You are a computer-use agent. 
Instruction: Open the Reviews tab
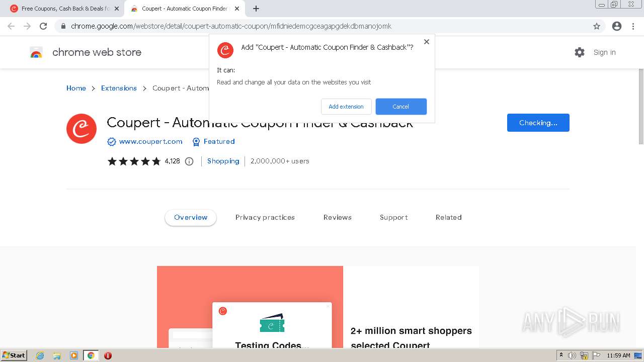(x=338, y=218)
